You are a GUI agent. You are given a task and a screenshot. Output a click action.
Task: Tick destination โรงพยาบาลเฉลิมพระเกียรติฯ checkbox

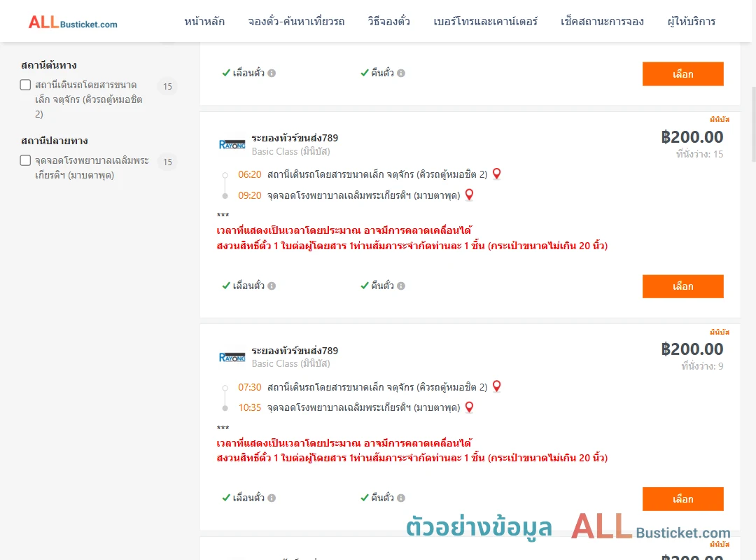pos(26,160)
